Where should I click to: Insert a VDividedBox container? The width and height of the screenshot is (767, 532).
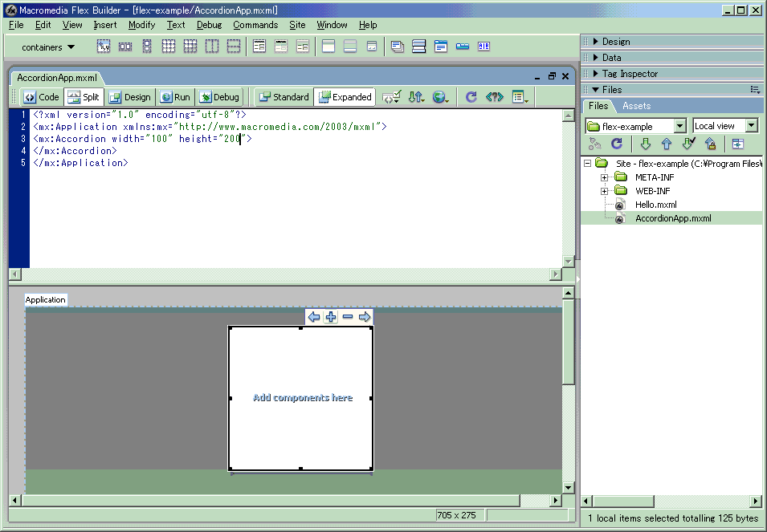tap(234, 47)
